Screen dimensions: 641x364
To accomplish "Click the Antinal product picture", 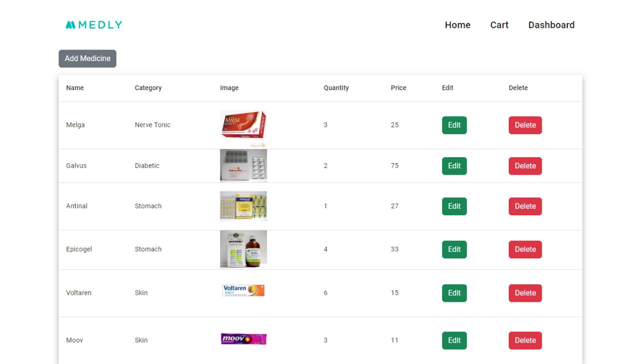I will click(243, 206).
